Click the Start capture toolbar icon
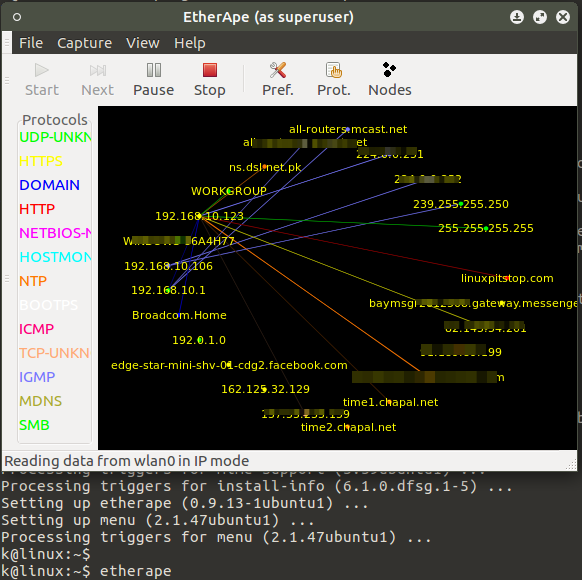This screenshot has height=580, width=583. point(41,70)
